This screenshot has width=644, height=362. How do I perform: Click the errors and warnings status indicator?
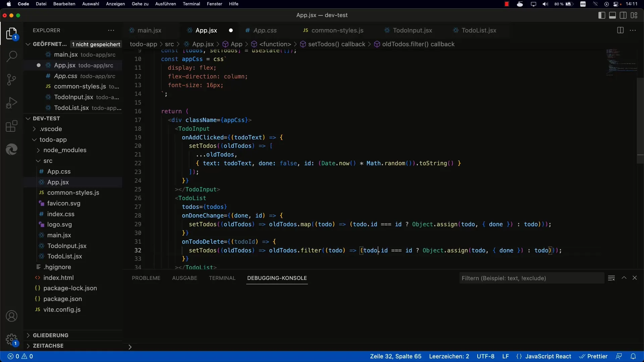point(20,356)
